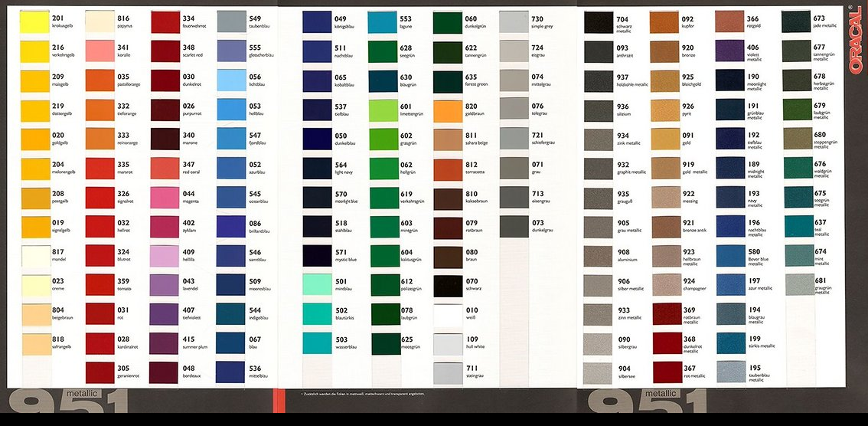The height and width of the screenshot is (426, 868).
Task: Choose the 407 tiefviolett swatch
Action: [164, 314]
